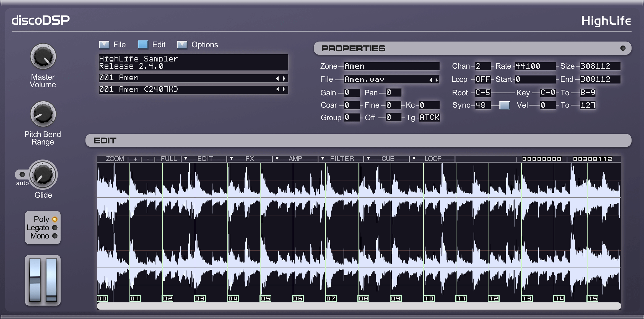Click the Fine tuning value field
This screenshot has width=644, height=319.
point(393,105)
